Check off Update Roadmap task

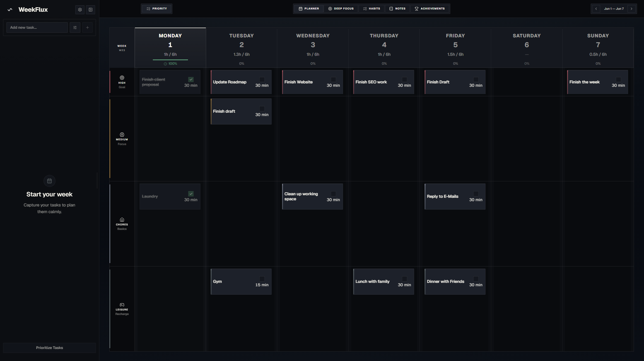coord(262,80)
